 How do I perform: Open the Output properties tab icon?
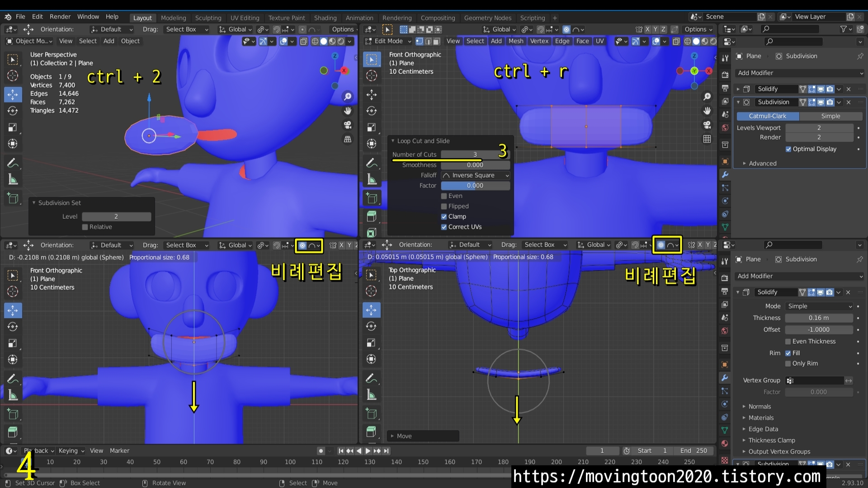pos(725,88)
